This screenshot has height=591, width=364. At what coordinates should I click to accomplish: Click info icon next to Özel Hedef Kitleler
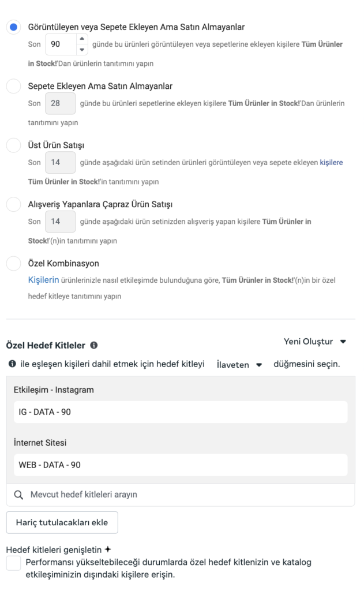(94, 345)
